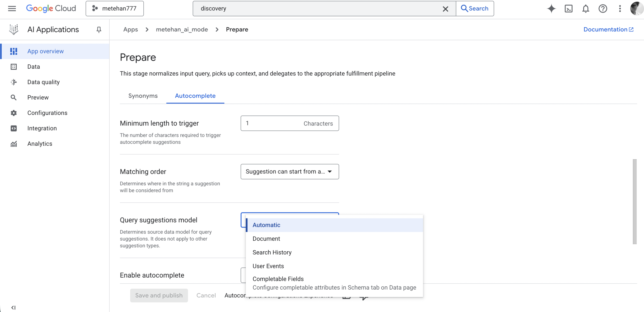Open the main navigation hamburger menu
This screenshot has width=644, height=312.
12,9
